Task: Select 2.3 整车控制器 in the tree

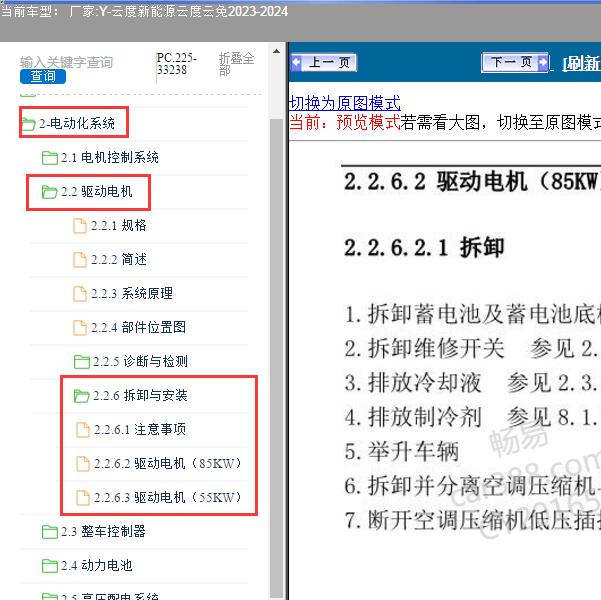Action: click(x=103, y=531)
